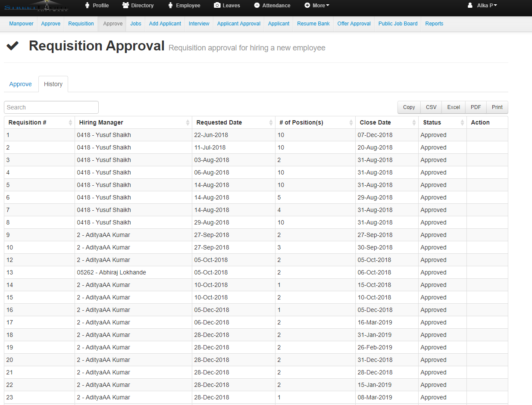Viewport: 532px width, 405px height.
Task: Click requested date '06-Dec-2018'
Action: (211, 322)
